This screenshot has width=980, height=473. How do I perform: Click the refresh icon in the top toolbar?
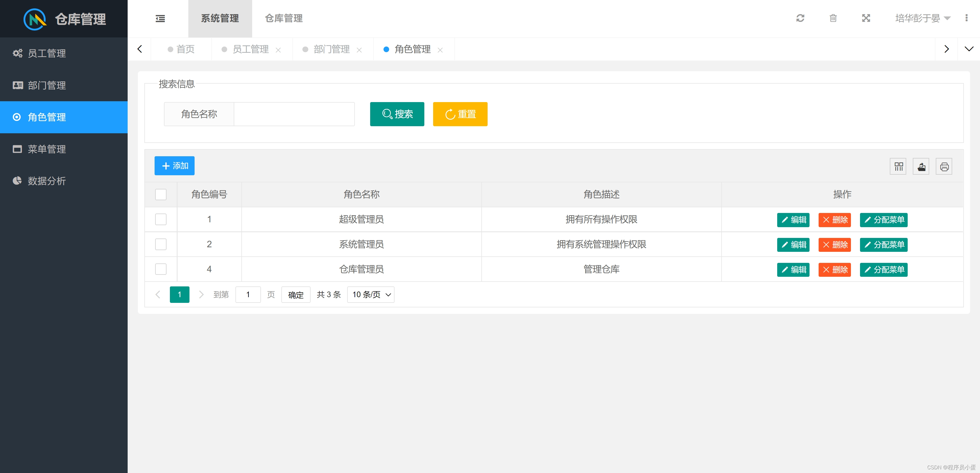(800, 18)
